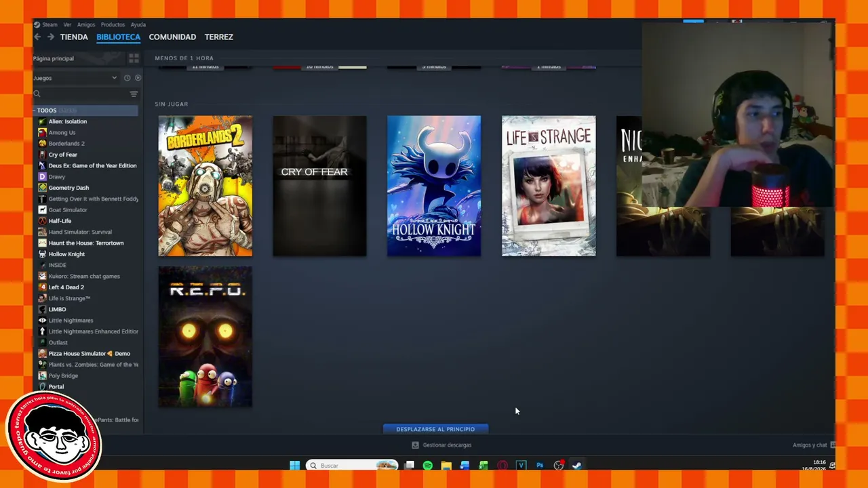Select Kukoro: Stream chat games in list
Image resolution: width=868 pixels, height=488 pixels.
click(84, 277)
